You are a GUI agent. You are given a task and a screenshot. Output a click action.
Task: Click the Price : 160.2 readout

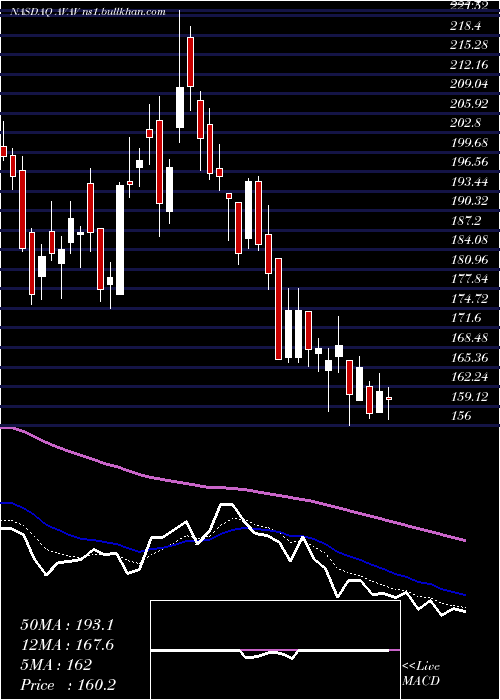70,685
